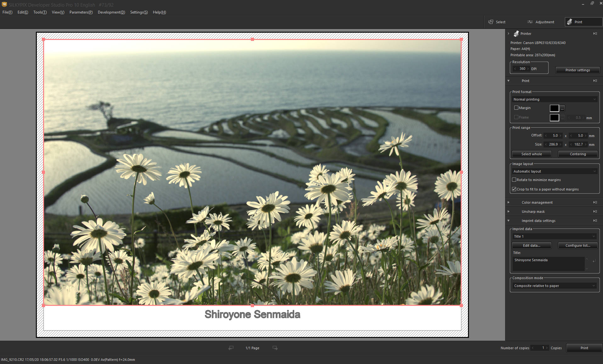The width and height of the screenshot is (603, 364).
Task: Enable Rotate to minimize margins
Action: tap(514, 180)
